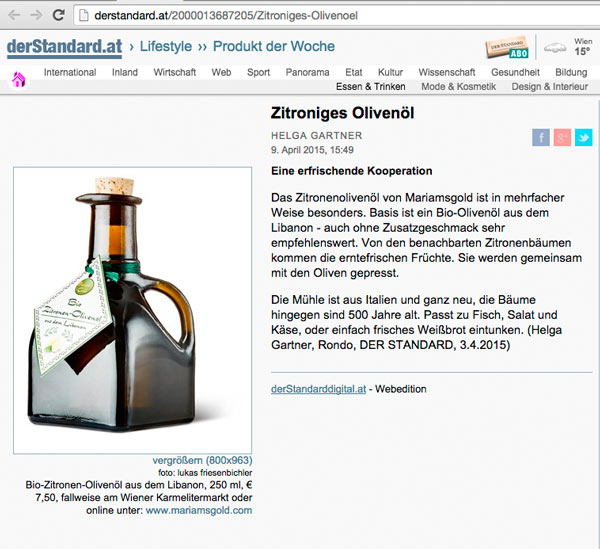Click the Wien 15° temperature text
This screenshot has width=600, height=549.
coord(583,47)
